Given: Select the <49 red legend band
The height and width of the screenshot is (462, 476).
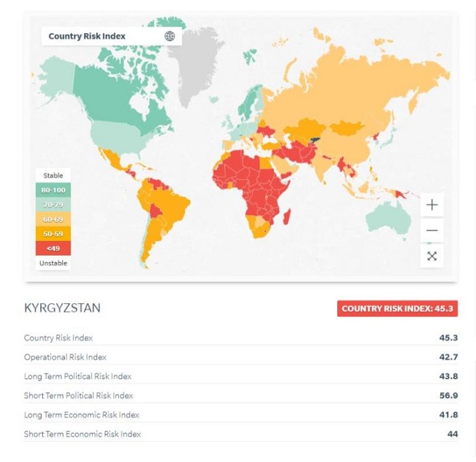Looking at the screenshot, I should 53,248.
